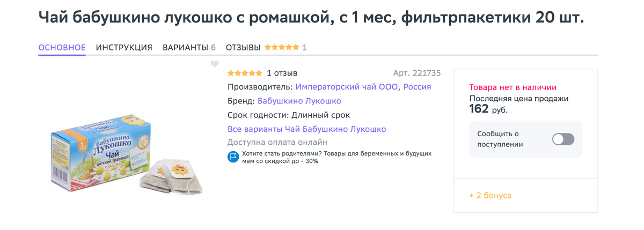Click the Доступна оплата онлайн text
Screen dimensions: 644x230
pyautogui.click(x=277, y=143)
